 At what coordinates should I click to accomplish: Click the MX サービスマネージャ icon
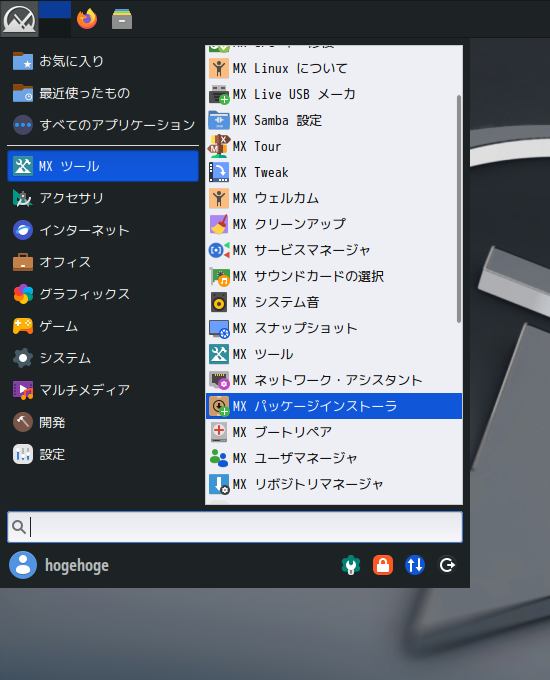(219, 250)
